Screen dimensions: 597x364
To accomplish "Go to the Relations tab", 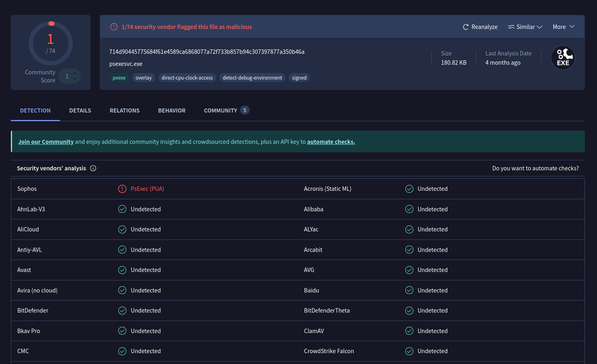I will pyautogui.click(x=125, y=110).
